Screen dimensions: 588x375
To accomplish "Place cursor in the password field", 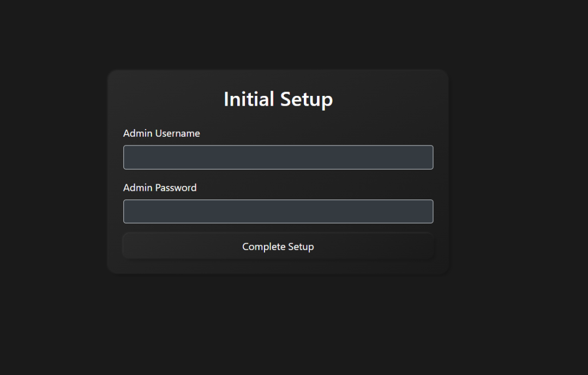I will coord(278,211).
